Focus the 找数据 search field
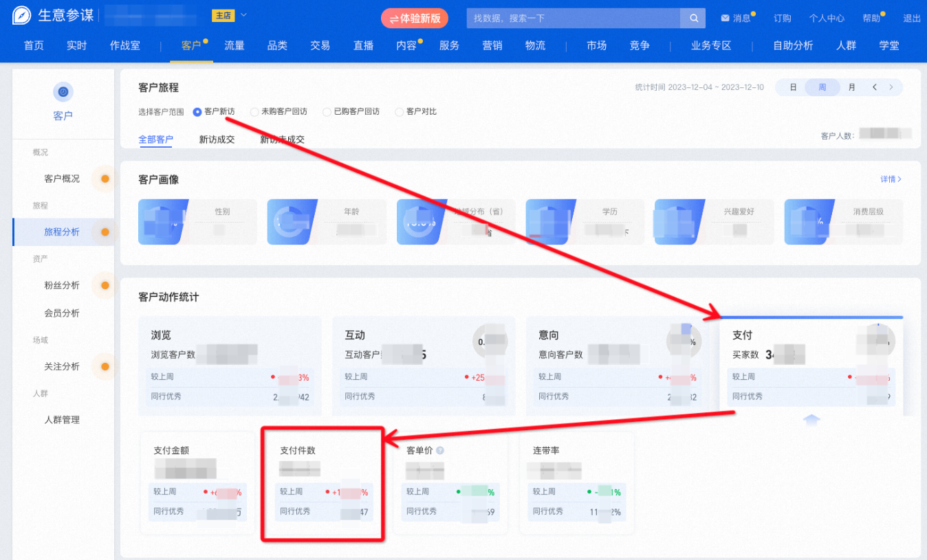The height and width of the screenshot is (560, 927). [x=574, y=19]
